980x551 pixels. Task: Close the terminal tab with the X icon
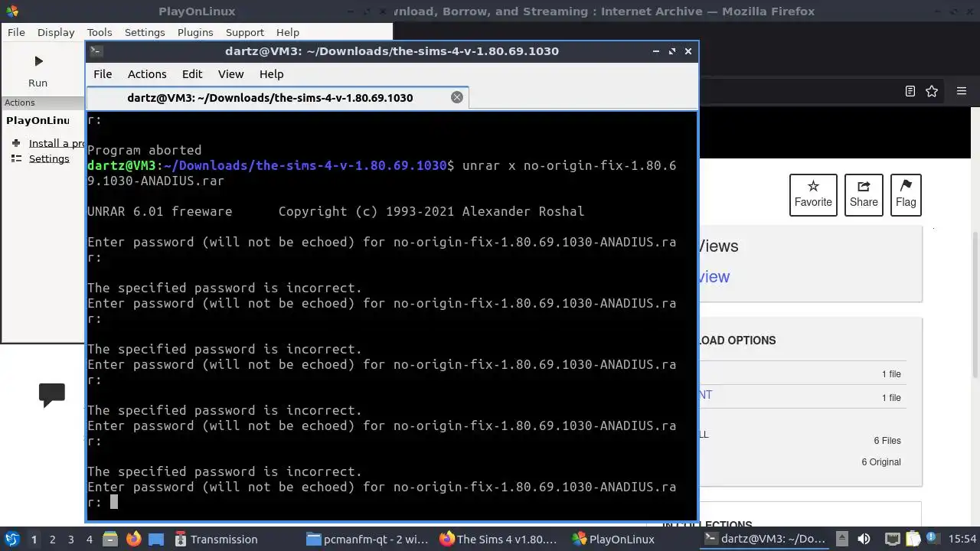coord(457,97)
